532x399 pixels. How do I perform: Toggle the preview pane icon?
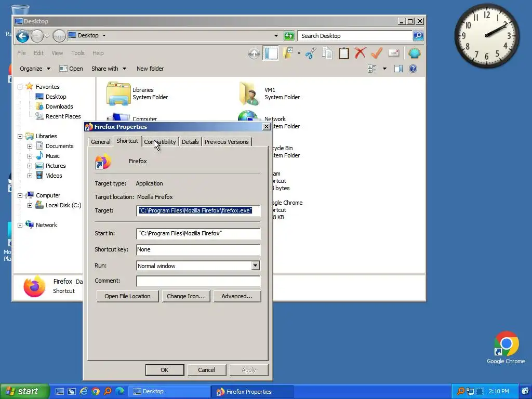pos(398,69)
